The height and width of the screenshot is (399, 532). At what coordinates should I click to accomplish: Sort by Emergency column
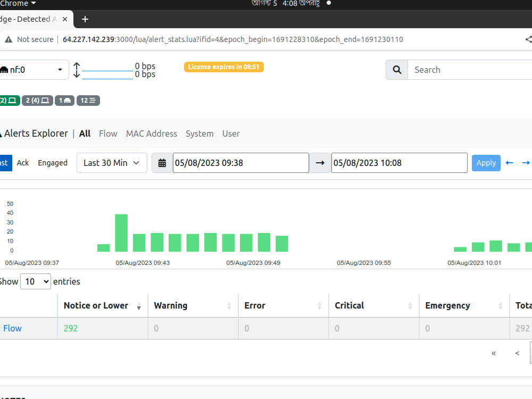click(x=464, y=306)
